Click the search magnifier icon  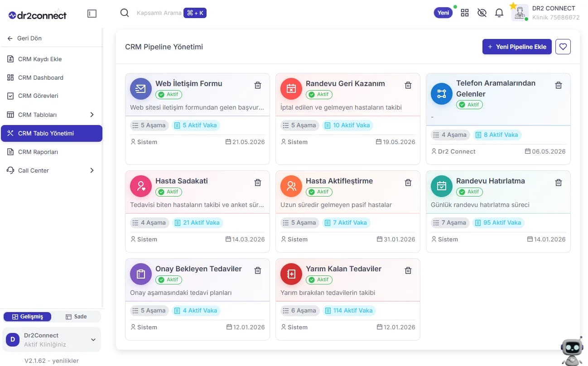(x=125, y=13)
